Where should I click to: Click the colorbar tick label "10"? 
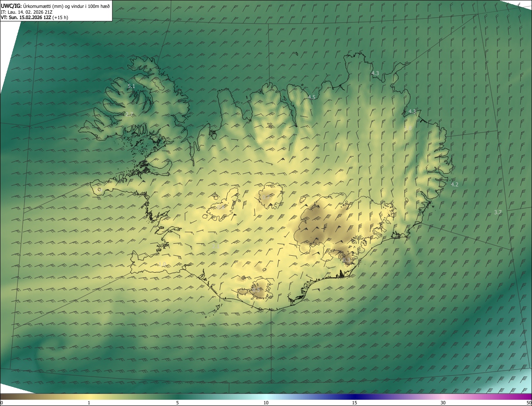[266, 403]
